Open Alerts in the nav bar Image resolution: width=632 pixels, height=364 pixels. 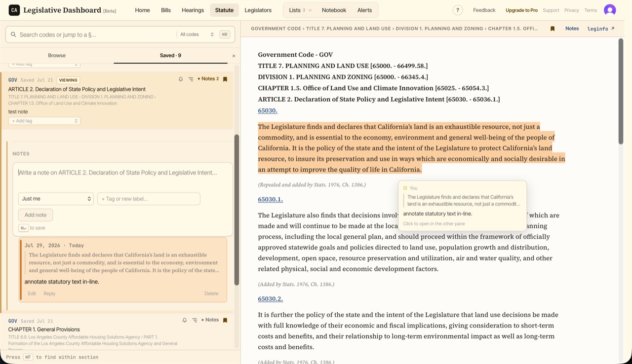[364, 10]
